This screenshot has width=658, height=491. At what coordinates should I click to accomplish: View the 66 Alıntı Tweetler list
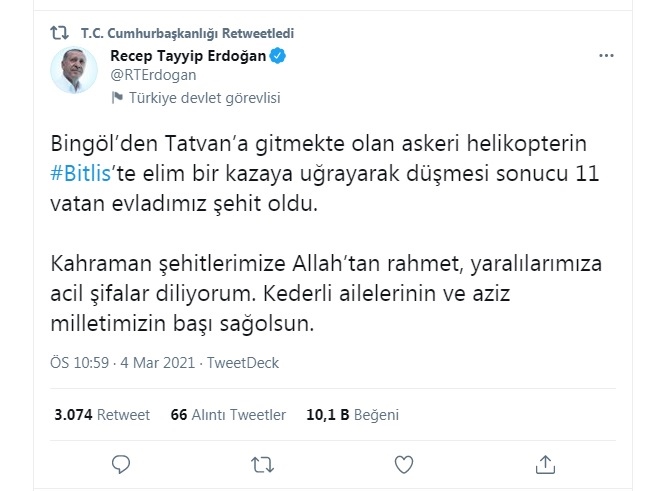click(228, 414)
